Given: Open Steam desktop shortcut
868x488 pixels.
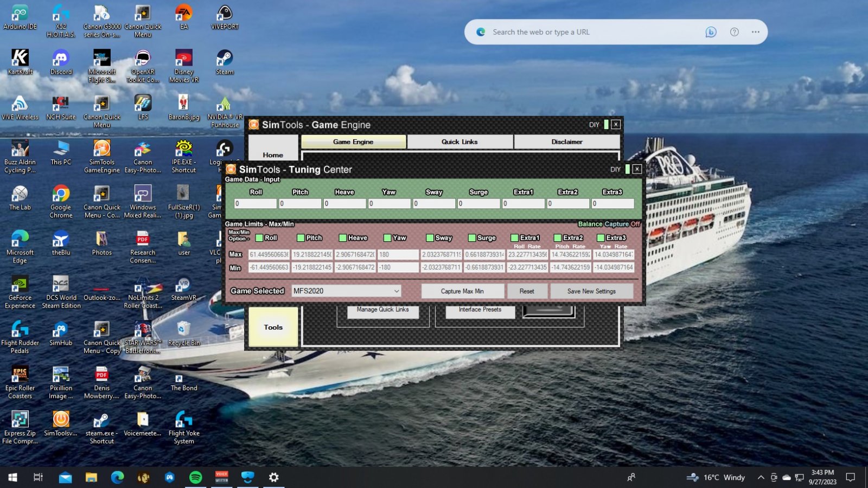Looking at the screenshot, I should click(224, 62).
